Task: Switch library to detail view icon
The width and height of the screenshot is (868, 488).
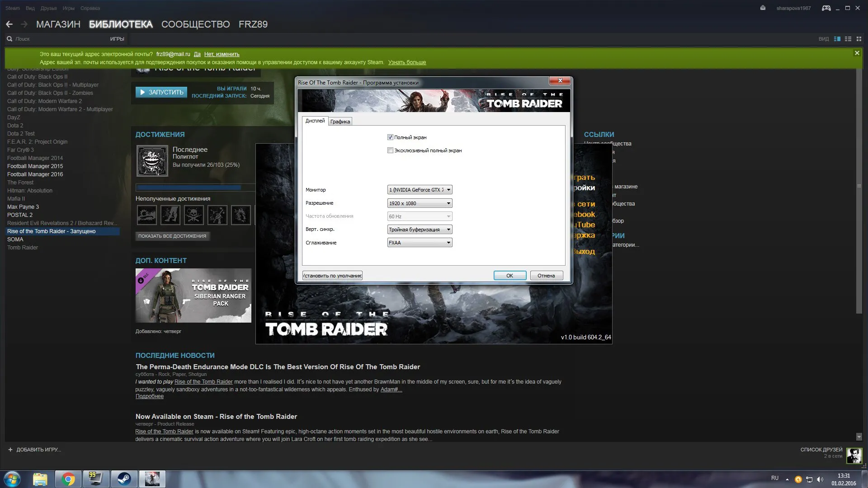Action: (x=837, y=39)
